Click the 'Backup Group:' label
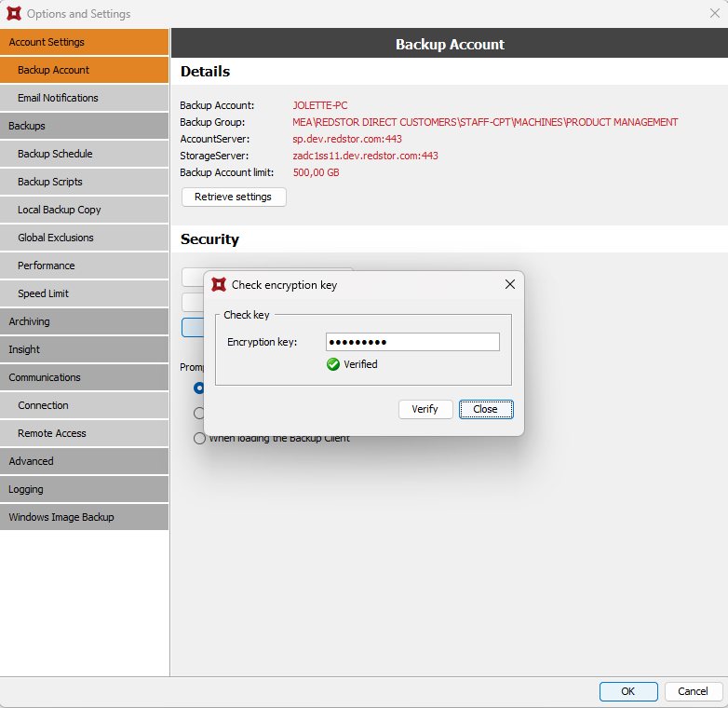This screenshot has height=708, width=728. click(x=212, y=122)
